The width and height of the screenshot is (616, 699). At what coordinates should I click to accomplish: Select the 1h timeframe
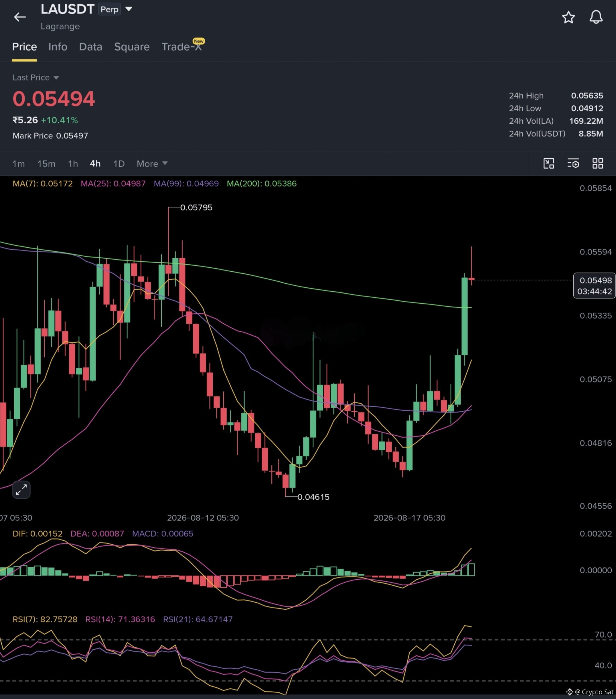point(73,164)
